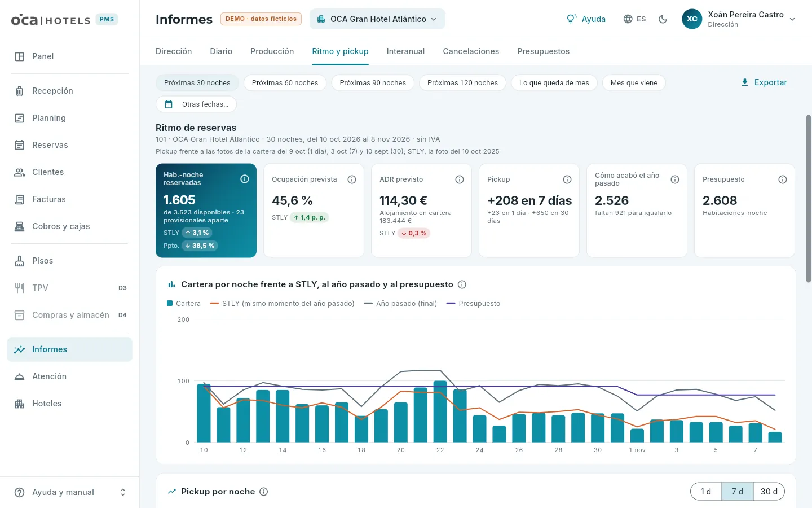The width and height of the screenshot is (812, 508).
Task: Go to Recepción in the sidebar
Action: 69,91
